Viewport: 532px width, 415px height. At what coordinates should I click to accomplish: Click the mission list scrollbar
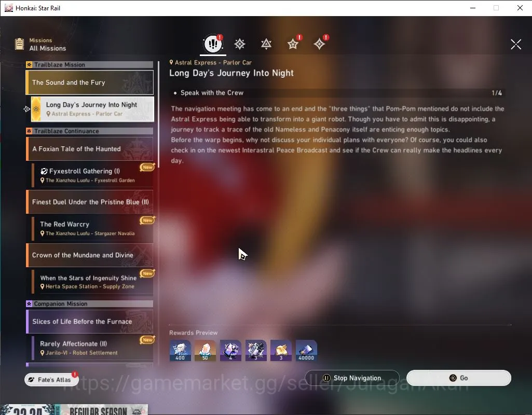tap(158, 114)
